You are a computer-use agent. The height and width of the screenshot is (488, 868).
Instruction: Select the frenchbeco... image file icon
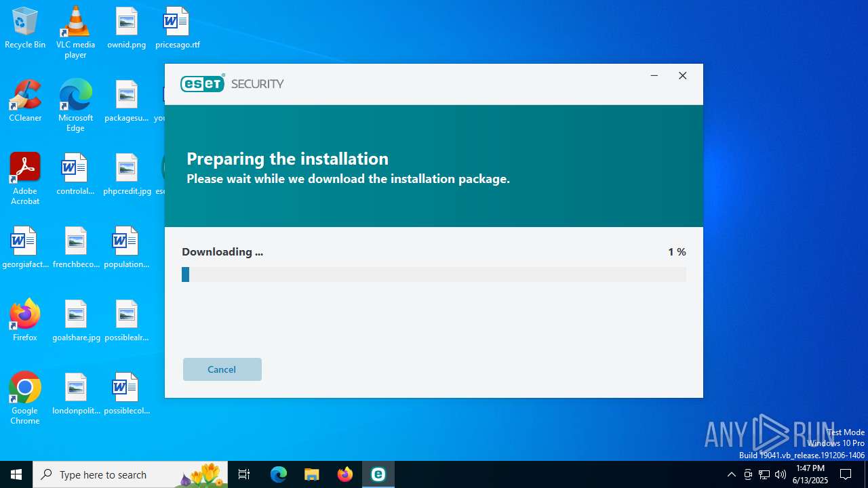click(75, 248)
